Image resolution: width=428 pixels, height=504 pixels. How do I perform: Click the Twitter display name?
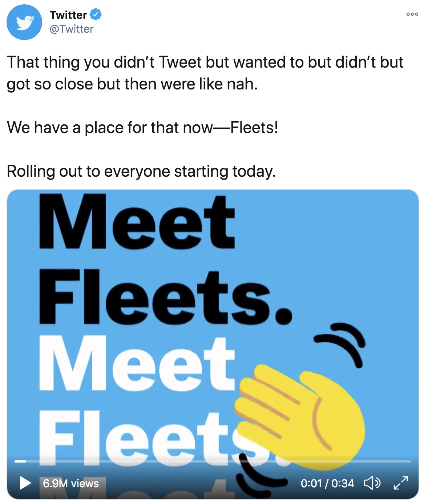pyautogui.click(x=69, y=15)
